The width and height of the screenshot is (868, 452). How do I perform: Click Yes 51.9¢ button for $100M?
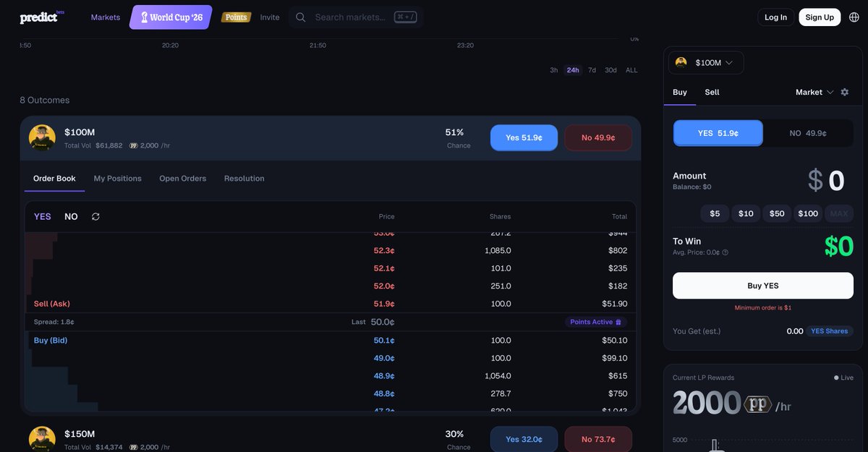pos(524,137)
